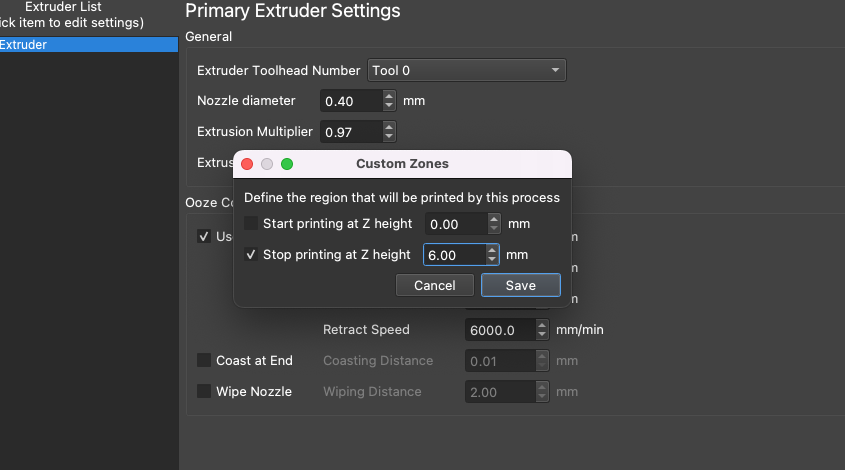Uncheck Stop printing at Z height
The width and height of the screenshot is (845, 470).
251,254
